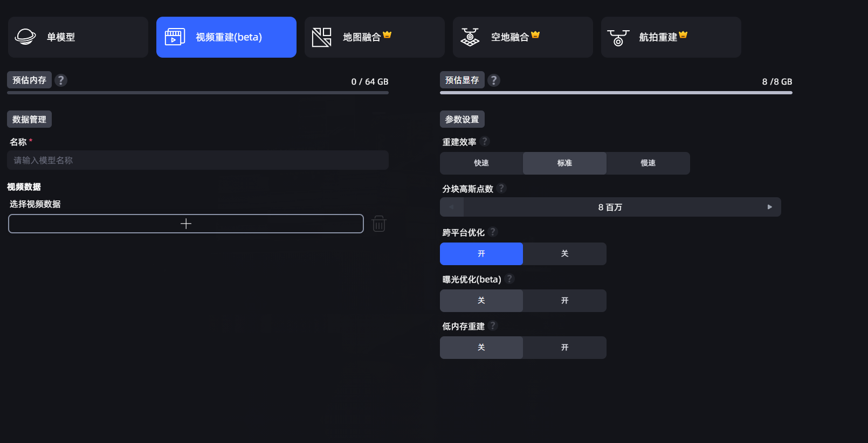
Task: Click the 0 / 64 GB memory readout
Action: [x=370, y=82]
